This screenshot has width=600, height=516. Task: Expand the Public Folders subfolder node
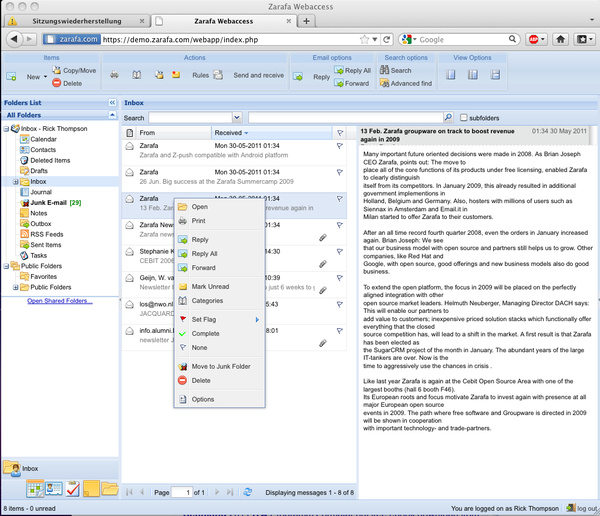coord(16,287)
